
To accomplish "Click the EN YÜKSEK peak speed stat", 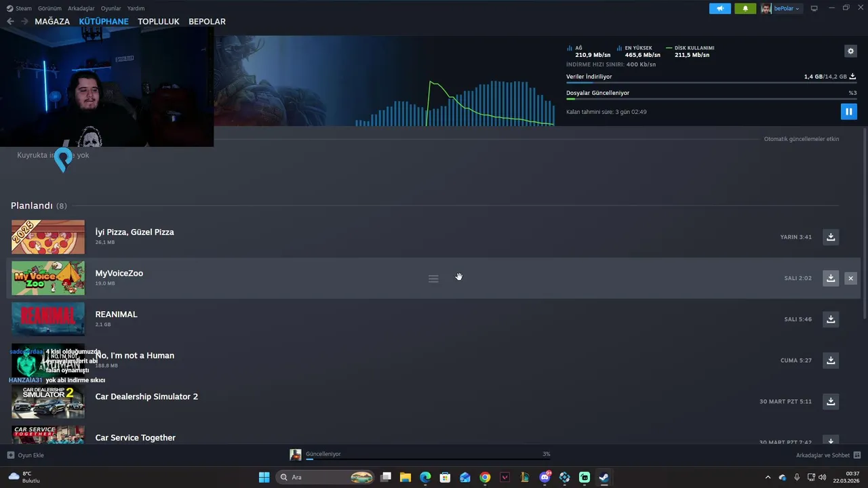I will 638,52.
